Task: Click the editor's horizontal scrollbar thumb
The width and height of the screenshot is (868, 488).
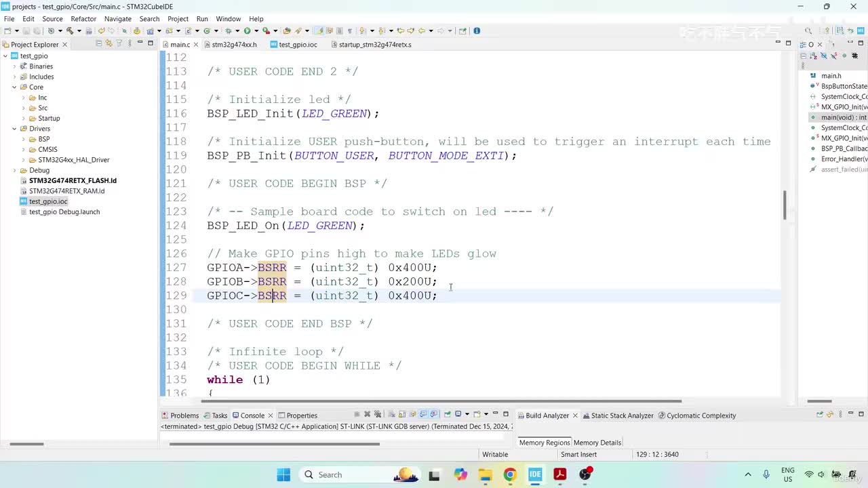Action: (x=442, y=401)
